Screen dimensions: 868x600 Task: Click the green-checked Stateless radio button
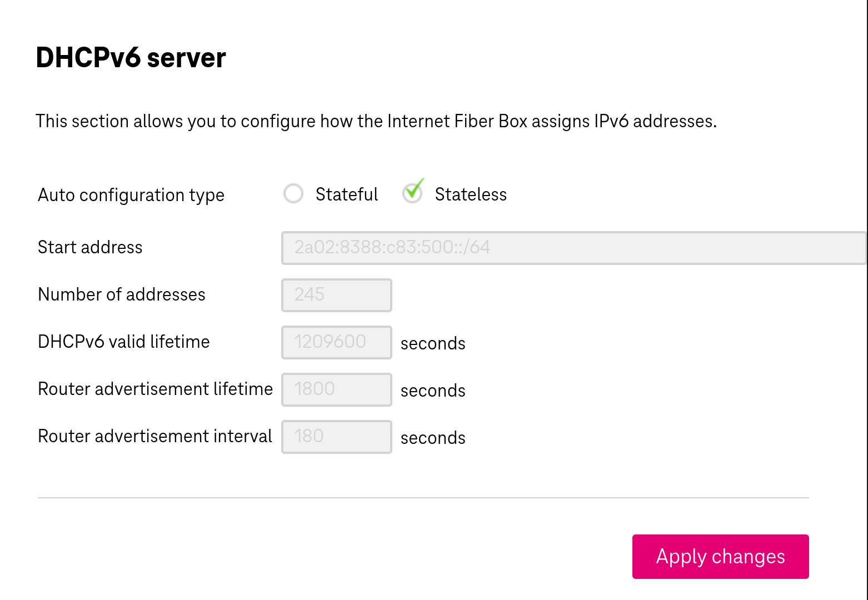[412, 193]
